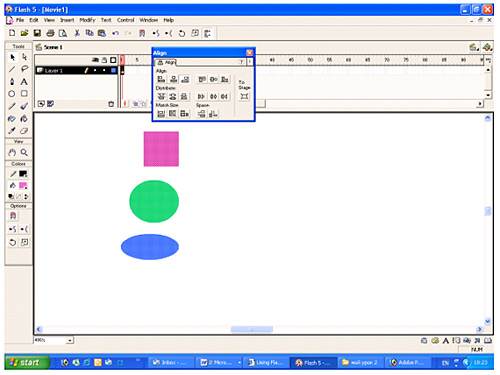Switch to Flash 5 taskbar button
The width and height of the screenshot is (500, 375).
(x=314, y=363)
